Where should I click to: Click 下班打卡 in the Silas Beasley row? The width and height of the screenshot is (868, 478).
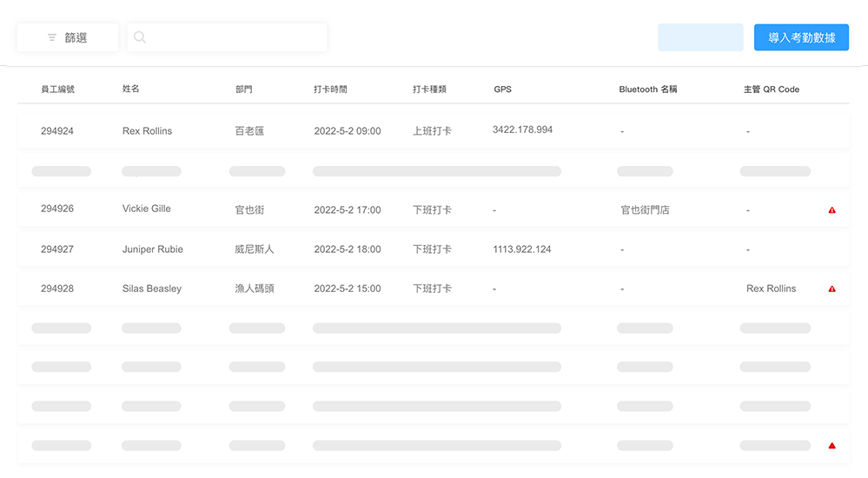click(x=432, y=289)
